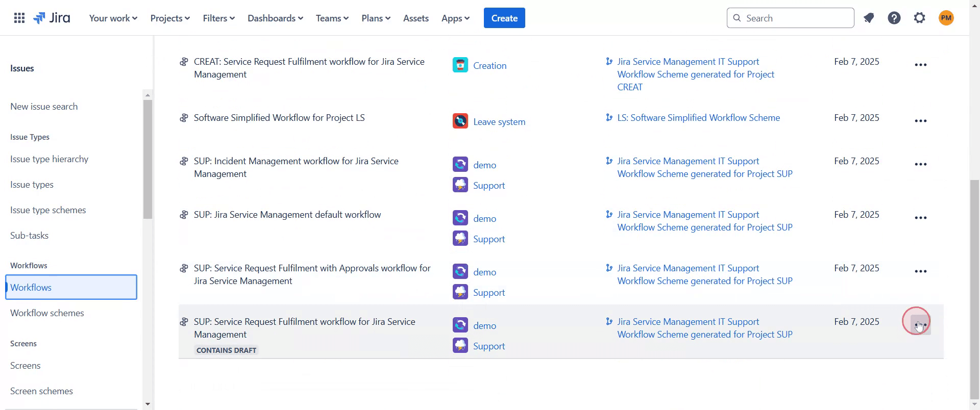Click Software Simplified Workflow for Project LS text
This screenshot has width=980, height=410.
[279, 118]
